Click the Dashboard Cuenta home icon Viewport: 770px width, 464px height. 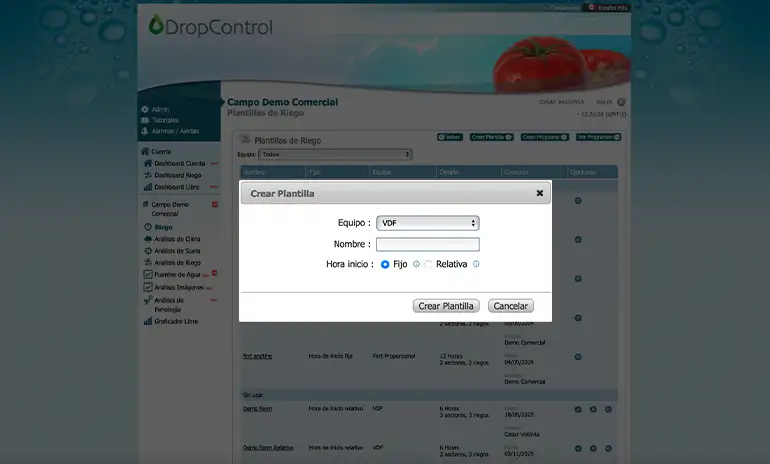coord(147,163)
